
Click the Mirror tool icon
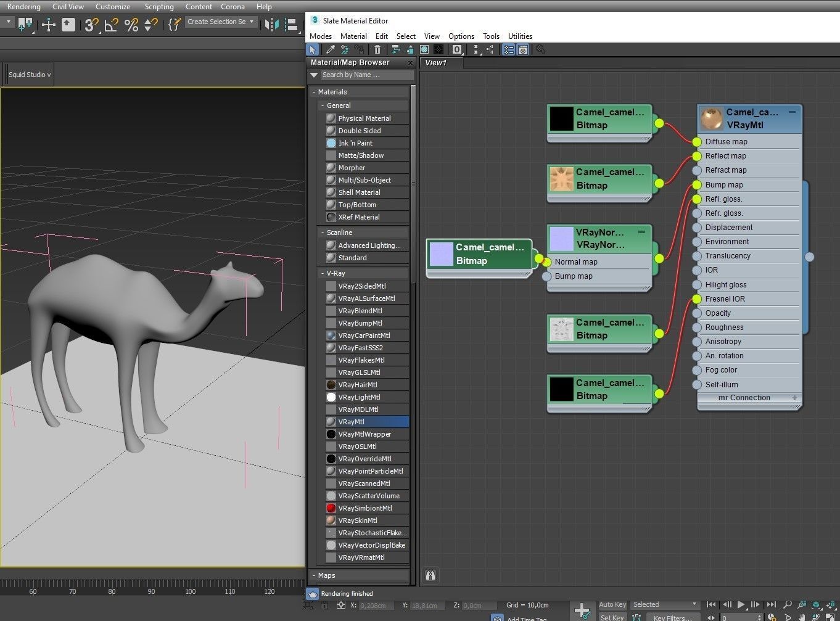[x=272, y=25]
